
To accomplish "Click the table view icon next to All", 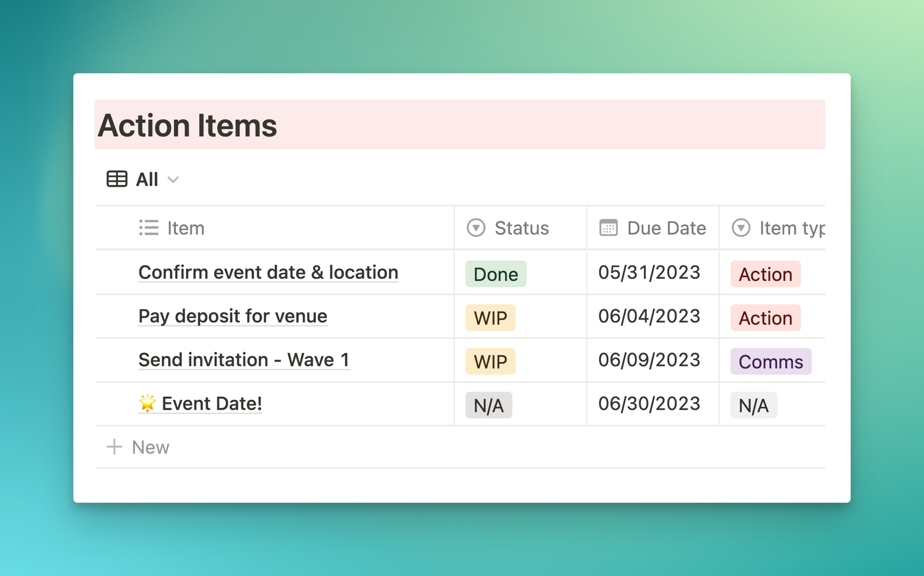I will coord(116,179).
